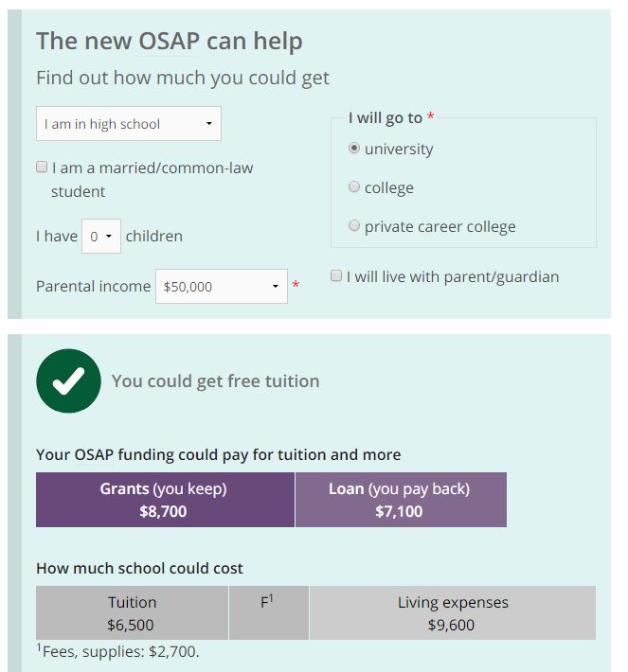This screenshot has height=672, width=628.
Task: Select private career college option
Action: 354,225
